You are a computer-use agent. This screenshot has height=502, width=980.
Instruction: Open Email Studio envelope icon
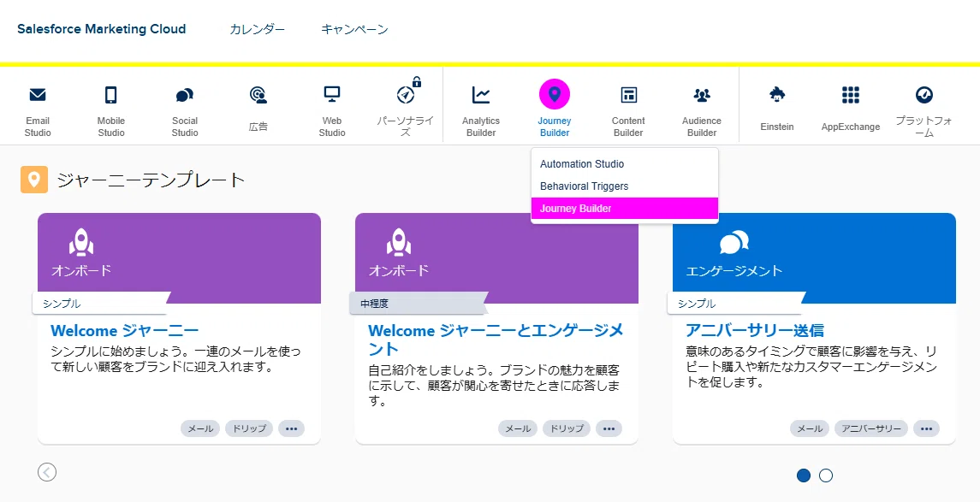pyautogui.click(x=38, y=95)
